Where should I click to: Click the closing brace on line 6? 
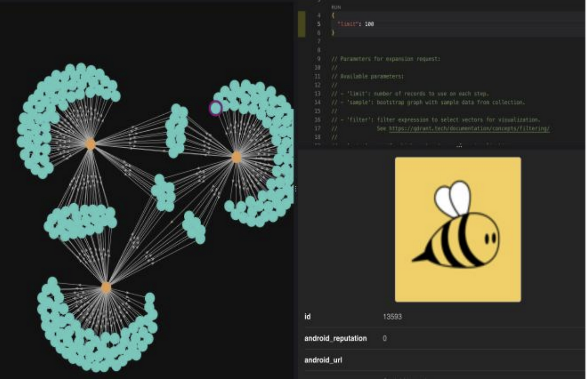(333, 33)
